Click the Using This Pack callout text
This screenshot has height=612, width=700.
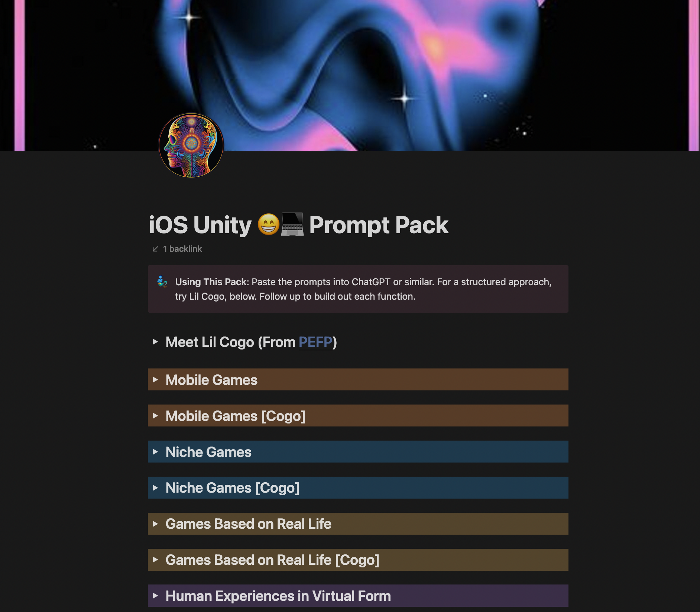(363, 289)
